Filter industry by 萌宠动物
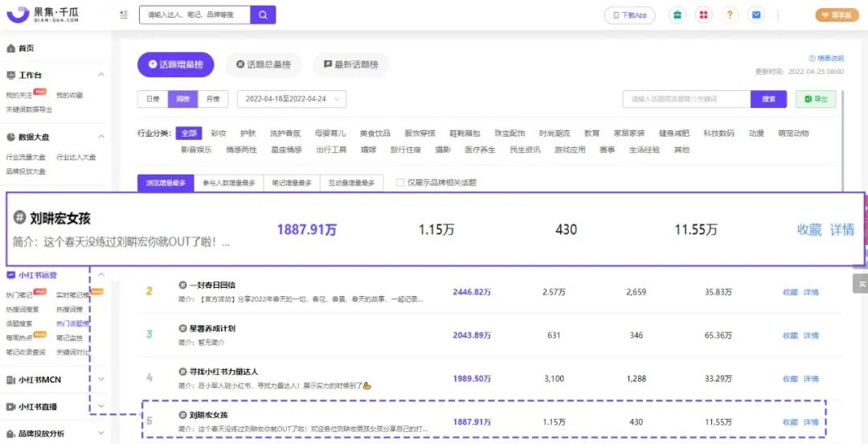 coord(793,134)
